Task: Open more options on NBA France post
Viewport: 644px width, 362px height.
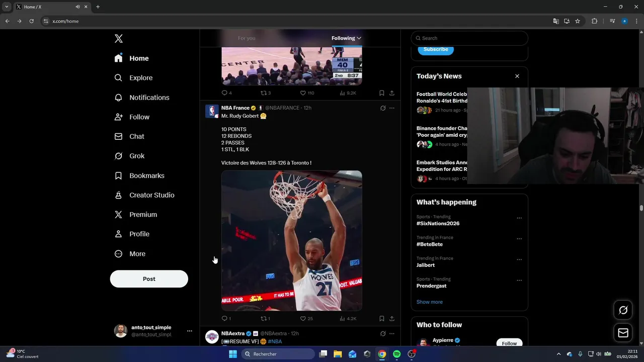Action: (x=392, y=108)
